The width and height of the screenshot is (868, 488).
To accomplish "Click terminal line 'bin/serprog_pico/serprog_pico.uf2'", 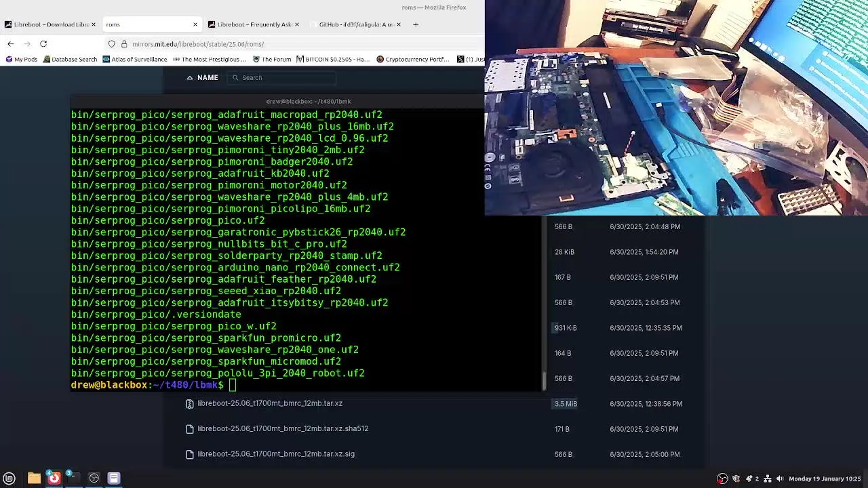I will (168, 221).
